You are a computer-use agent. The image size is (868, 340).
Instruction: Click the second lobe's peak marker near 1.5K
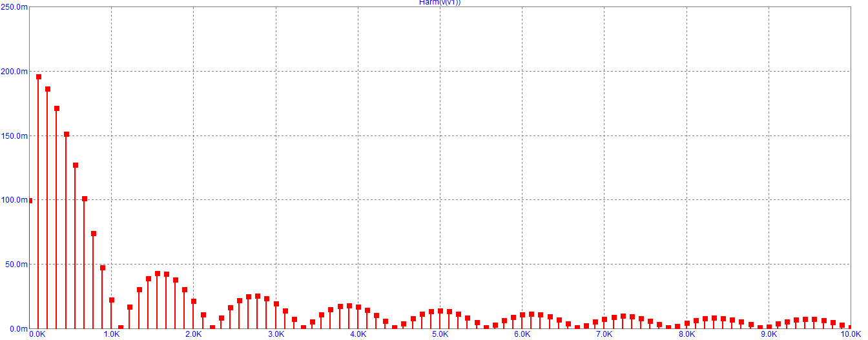158,274
